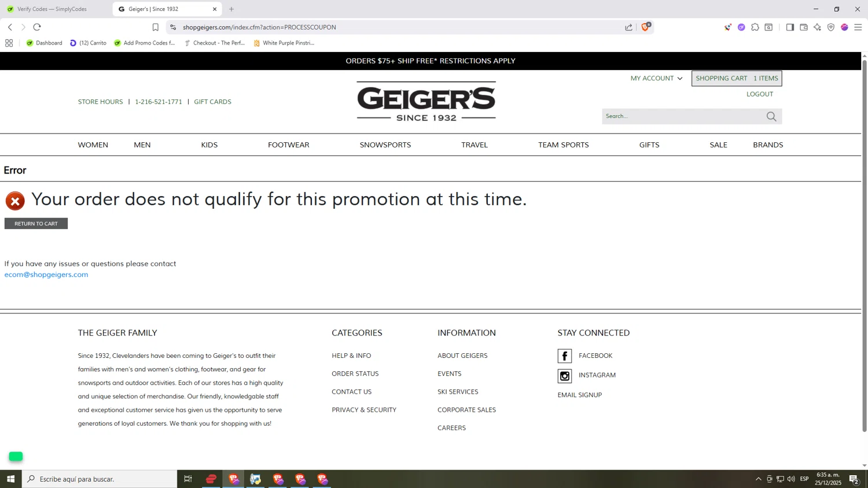The height and width of the screenshot is (488, 868).
Task: Call the 1-216-521-1771 phone link
Action: (159, 102)
